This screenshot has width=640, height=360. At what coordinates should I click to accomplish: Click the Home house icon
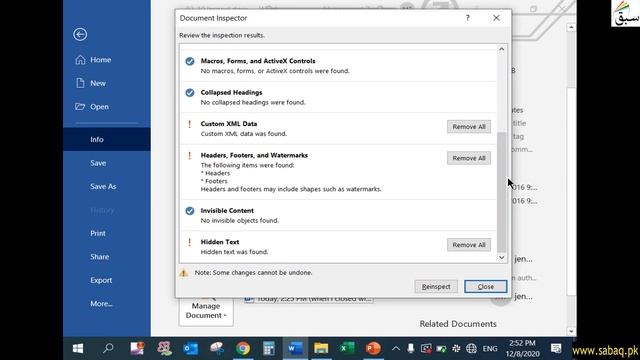[80, 60]
